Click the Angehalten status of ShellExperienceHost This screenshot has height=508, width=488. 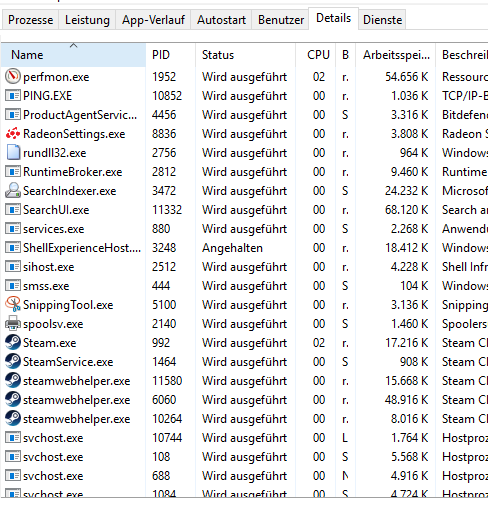click(232, 248)
